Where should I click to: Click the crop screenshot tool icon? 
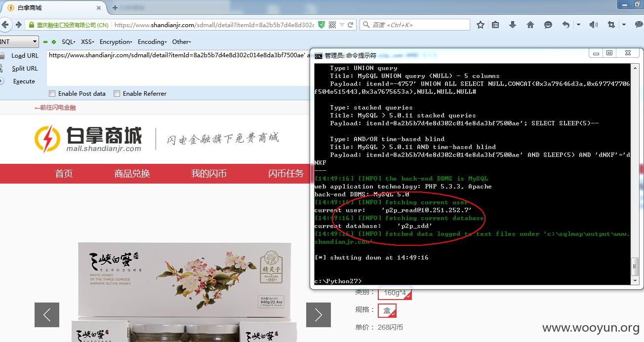(611, 25)
